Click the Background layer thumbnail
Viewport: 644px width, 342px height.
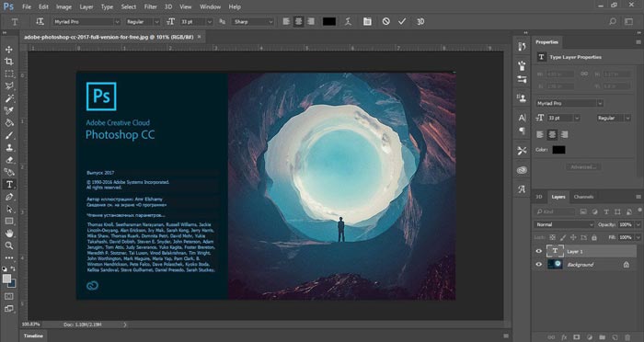555,265
